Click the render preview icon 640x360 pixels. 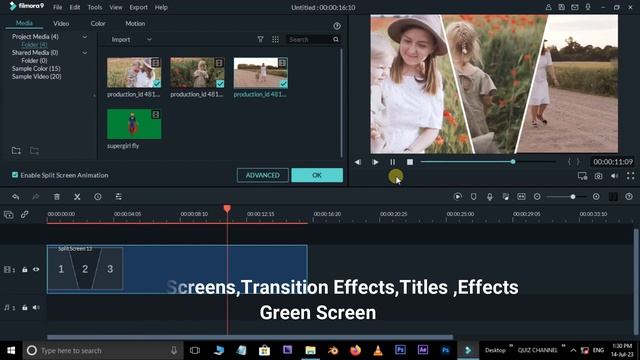click(x=458, y=197)
